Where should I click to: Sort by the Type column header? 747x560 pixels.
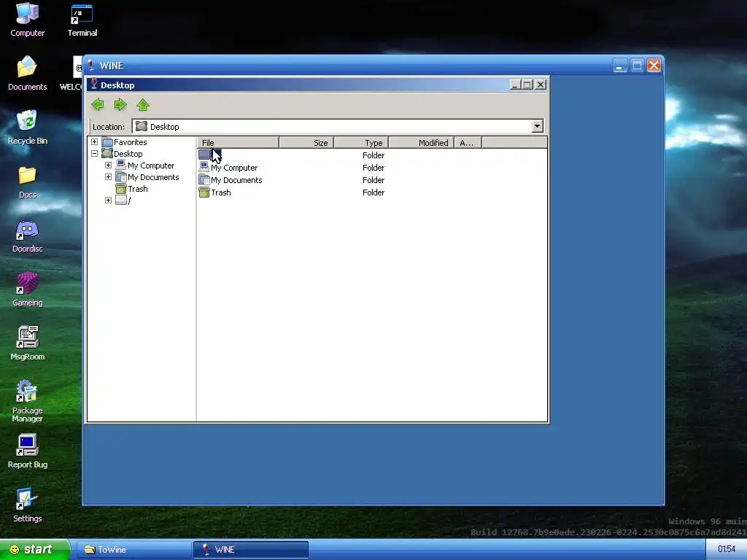(361, 142)
